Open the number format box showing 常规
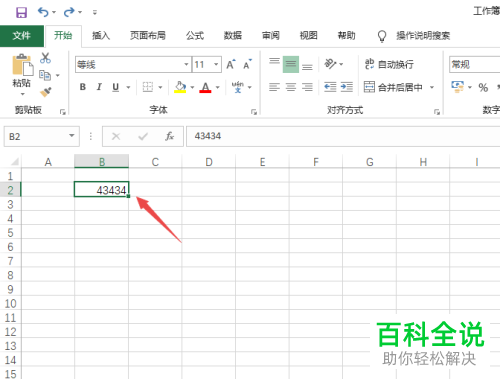Viewport: 500px width, 379px height. pos(474,64)
